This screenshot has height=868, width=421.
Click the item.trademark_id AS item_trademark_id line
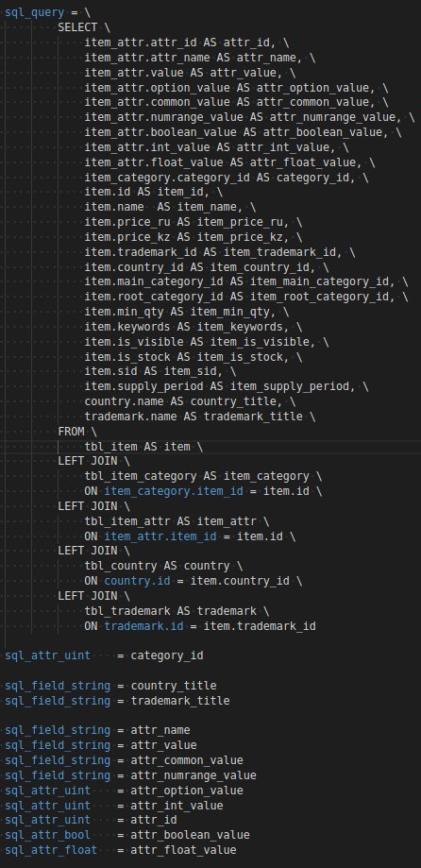[x=220, y=251]
